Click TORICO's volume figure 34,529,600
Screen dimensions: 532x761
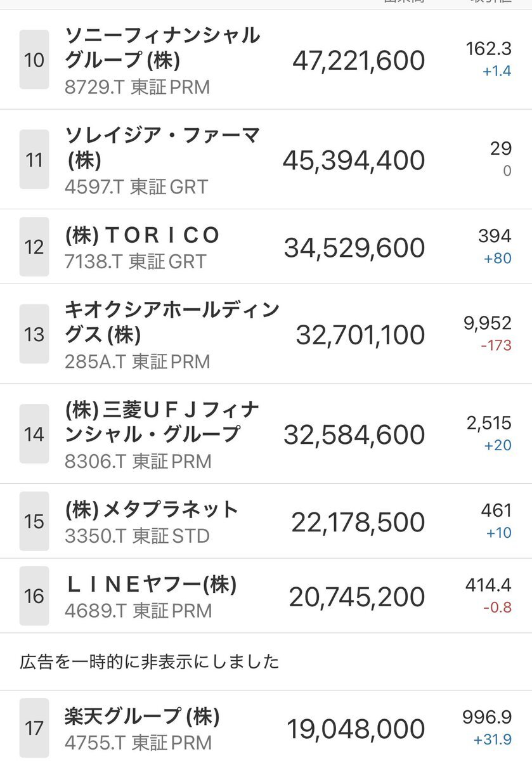[x=354, y=247]
